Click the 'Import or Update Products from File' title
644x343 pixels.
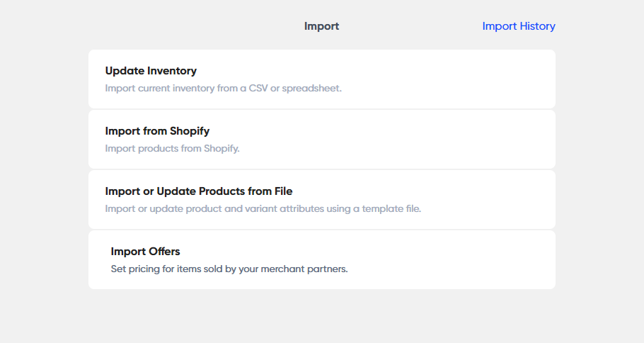(198, 191)
